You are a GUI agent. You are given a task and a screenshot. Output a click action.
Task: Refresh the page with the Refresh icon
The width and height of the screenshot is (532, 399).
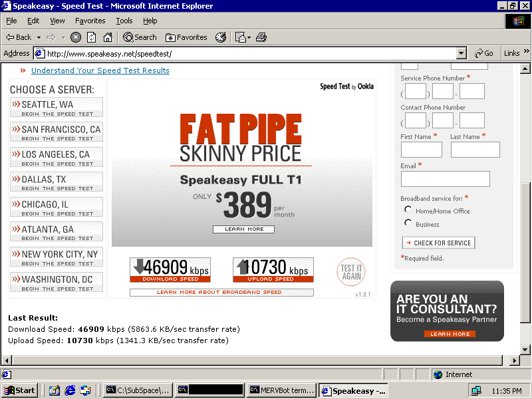click(x=92, y=37)
